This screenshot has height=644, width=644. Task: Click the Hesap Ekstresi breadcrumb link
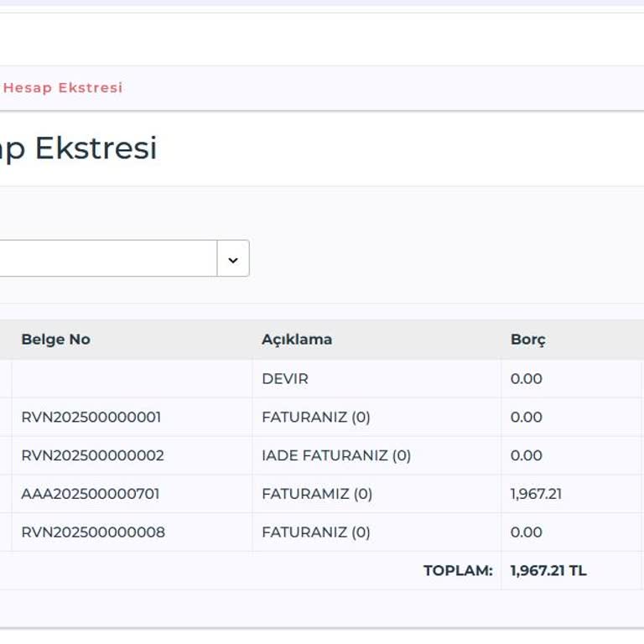pos(63,88)
